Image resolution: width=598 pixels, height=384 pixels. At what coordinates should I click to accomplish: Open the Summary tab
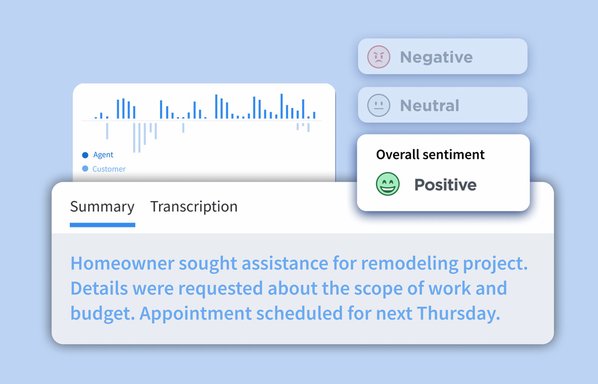click(102, 207)
